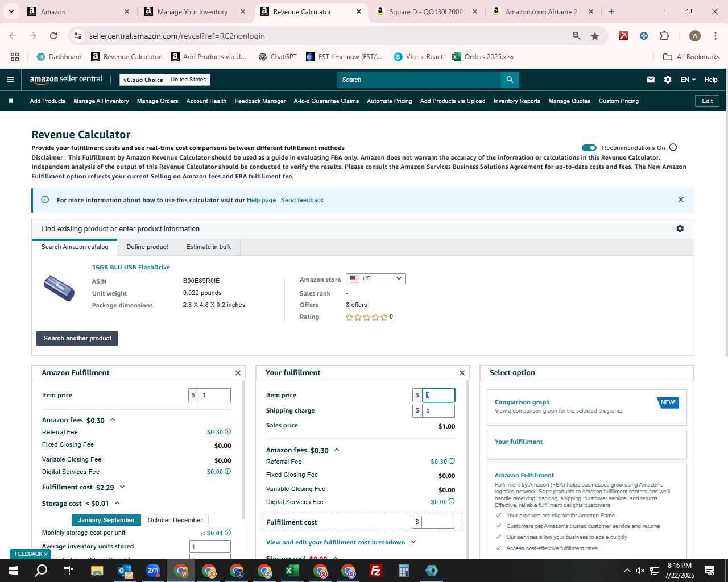Click the Edit button in nav bar

[708, 101]
